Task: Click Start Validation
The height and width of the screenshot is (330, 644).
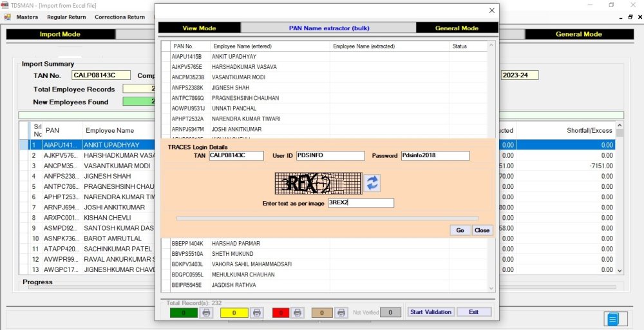Action: (430, 312)
